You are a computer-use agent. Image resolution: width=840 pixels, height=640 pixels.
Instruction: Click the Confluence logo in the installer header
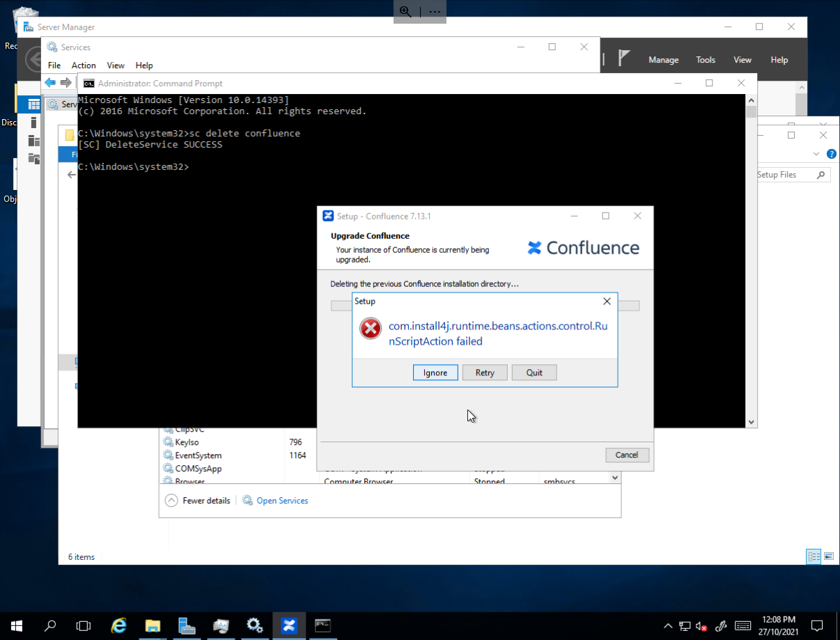(x=583, y=248)
